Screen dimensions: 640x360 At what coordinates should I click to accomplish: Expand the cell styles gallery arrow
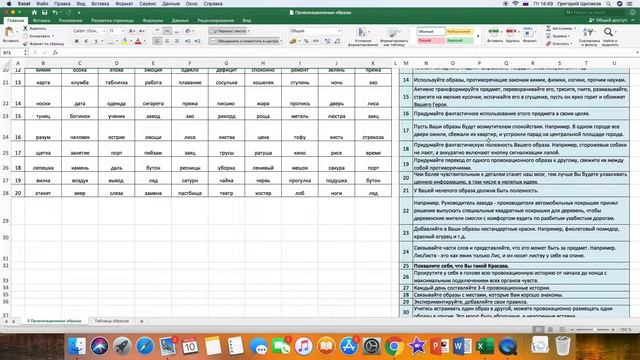[x=478, y=36]
